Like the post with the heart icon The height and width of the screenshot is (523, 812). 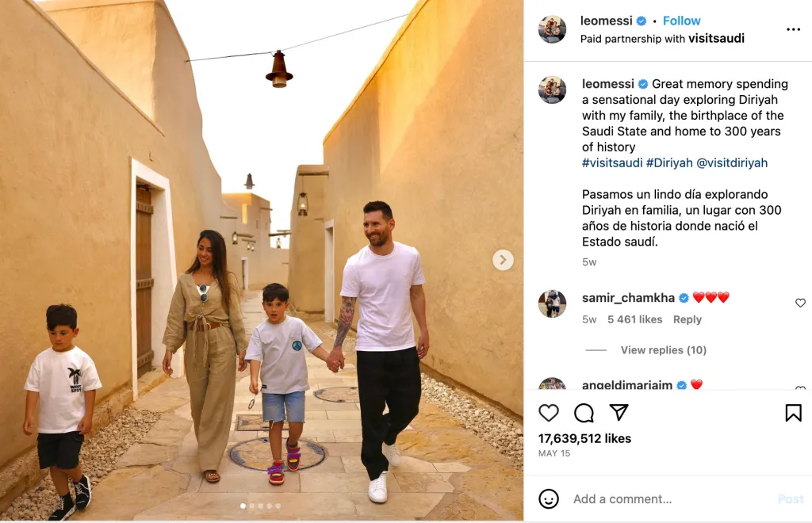(549, 413)
